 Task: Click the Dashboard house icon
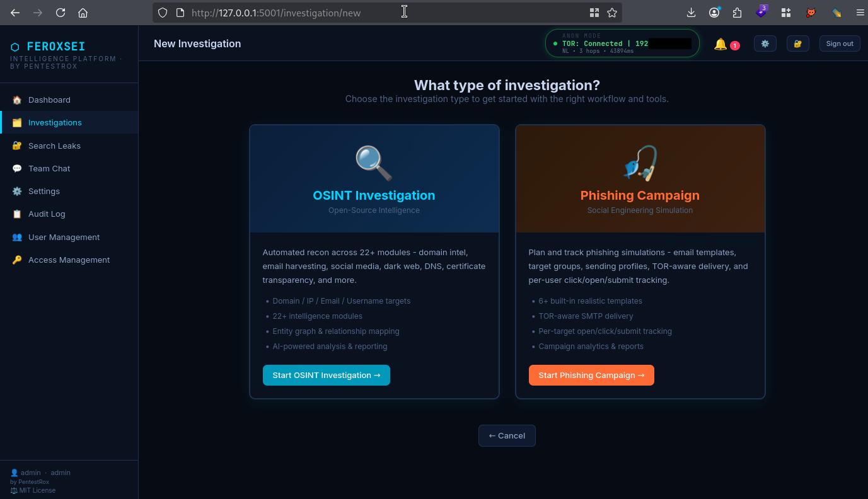17,100
